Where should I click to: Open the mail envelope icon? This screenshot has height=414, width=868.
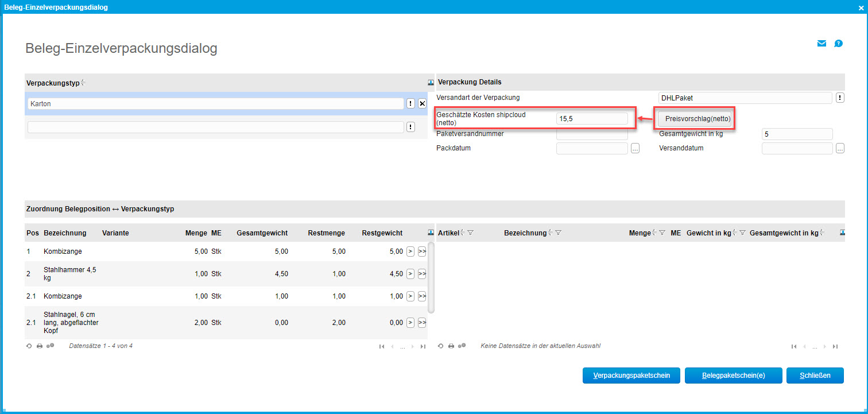click(822, 44)
